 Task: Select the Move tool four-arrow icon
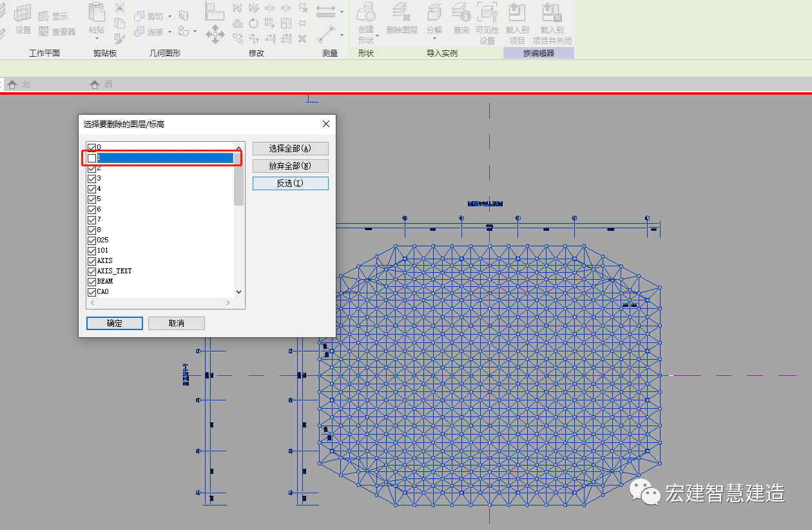[215, 34]
